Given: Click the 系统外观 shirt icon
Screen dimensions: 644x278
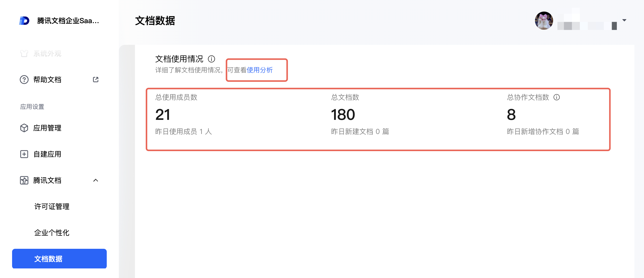Looking at the screenshot, I should coord(24,53).
